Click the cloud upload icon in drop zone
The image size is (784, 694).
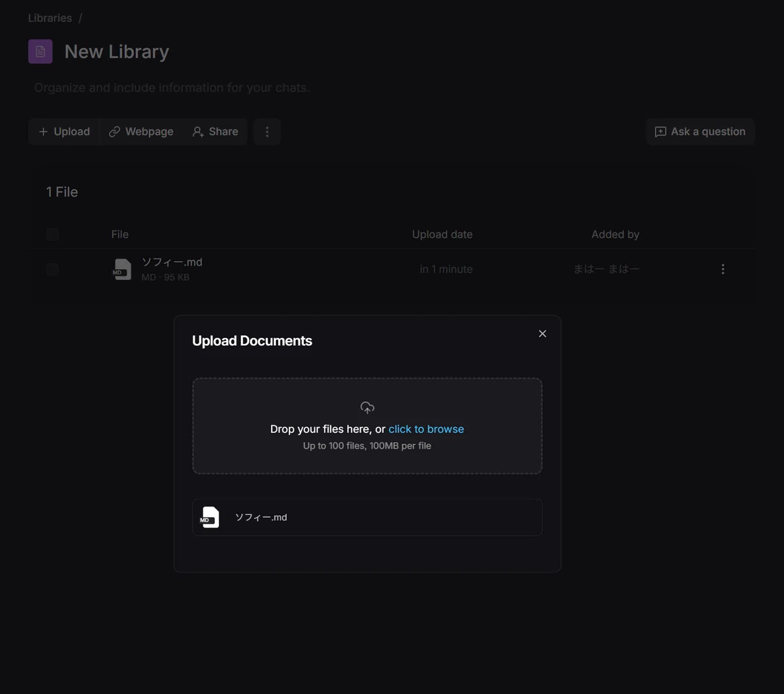367,408
